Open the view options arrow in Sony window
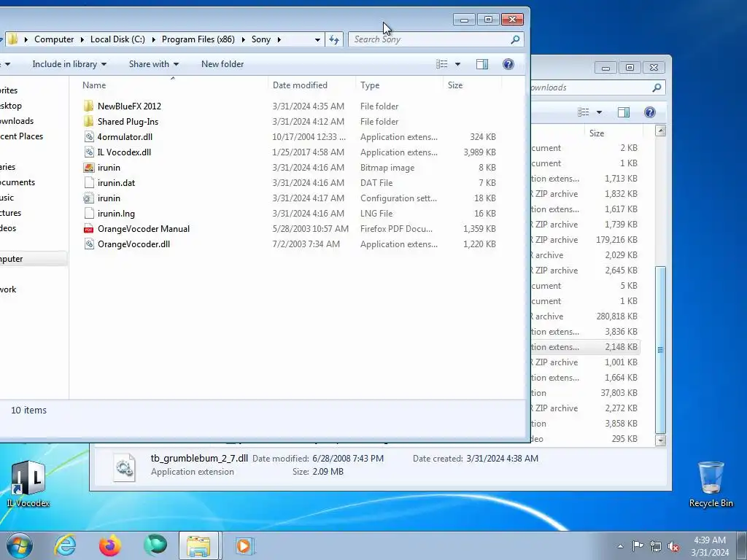Image resolution: width=747 pixels, height=560 pixels. [457, 64]
